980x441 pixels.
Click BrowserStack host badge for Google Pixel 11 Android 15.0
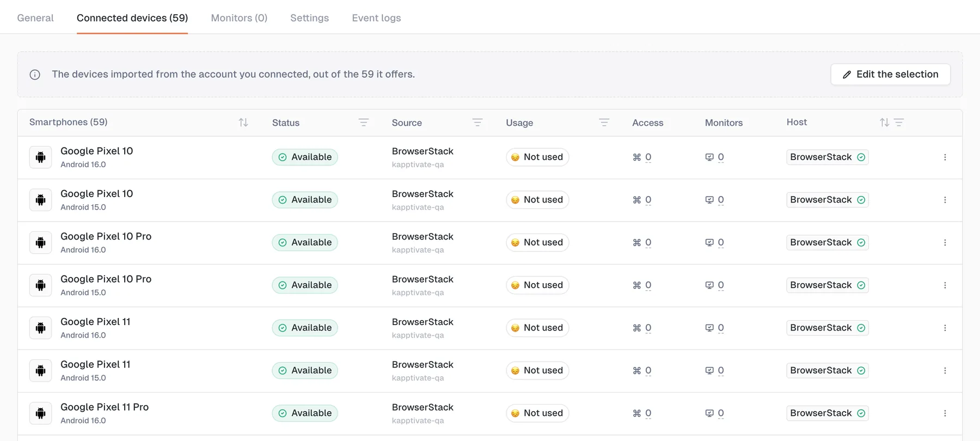(x=827, y=371)
